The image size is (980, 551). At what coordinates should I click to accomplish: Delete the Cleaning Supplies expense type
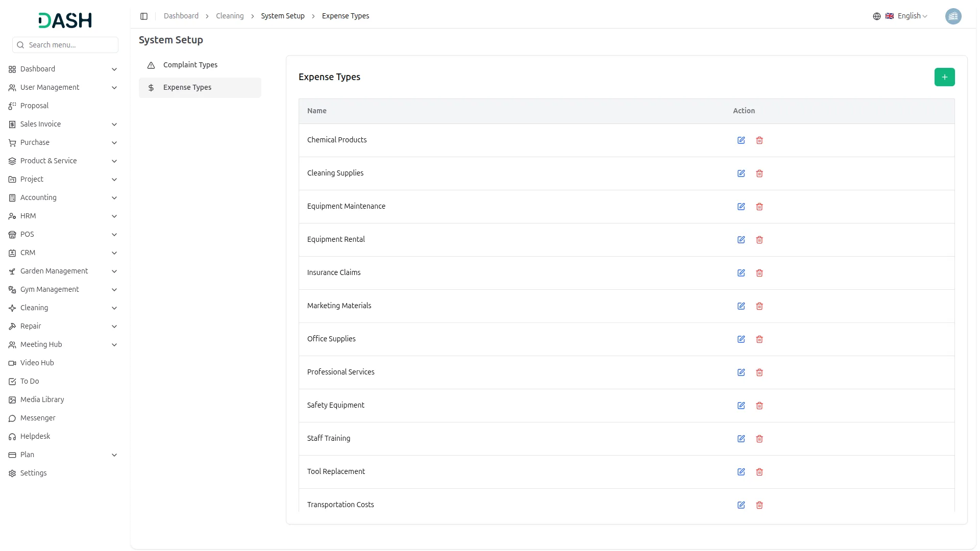coord(759,173)
